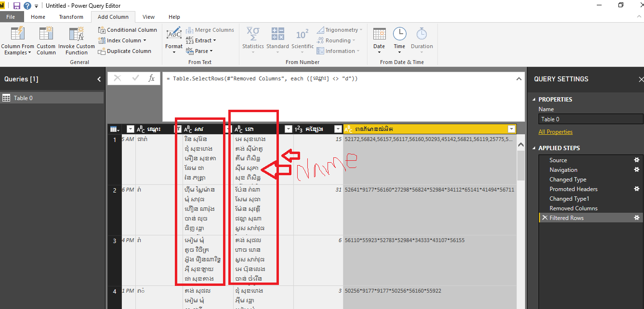This screenshot has height=309, width=644.
Task: Open the Column From Examples dropdown arrow
Action: point(30,53)
